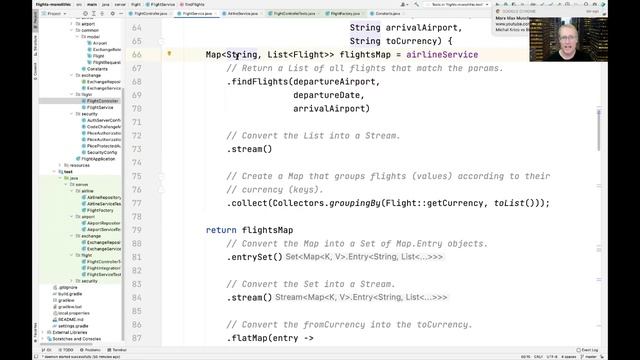
Task: Click the expand all icon in Project panel
Action: point(93,13)
